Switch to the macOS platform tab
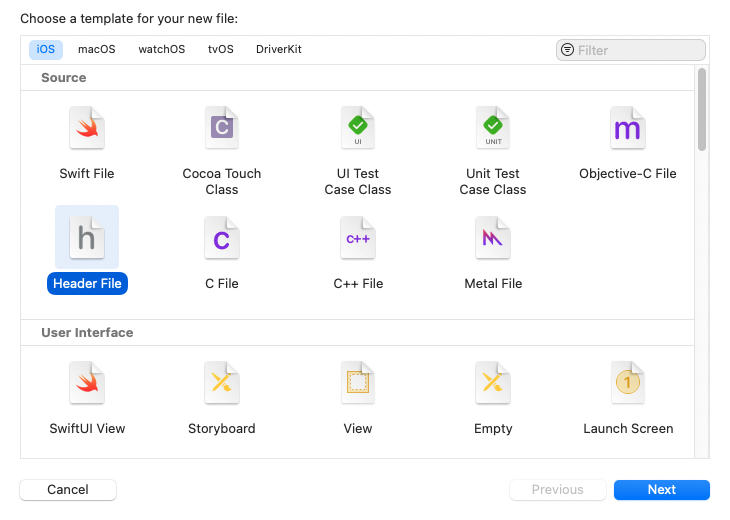Image resolution: width=730 pixels, height=520 pixels. point(96,49)
